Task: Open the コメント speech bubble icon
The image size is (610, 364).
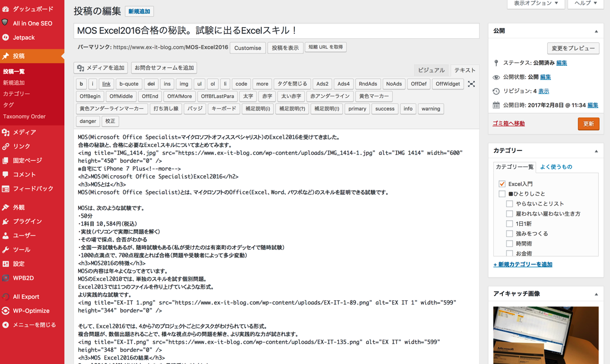Action: 6,175
